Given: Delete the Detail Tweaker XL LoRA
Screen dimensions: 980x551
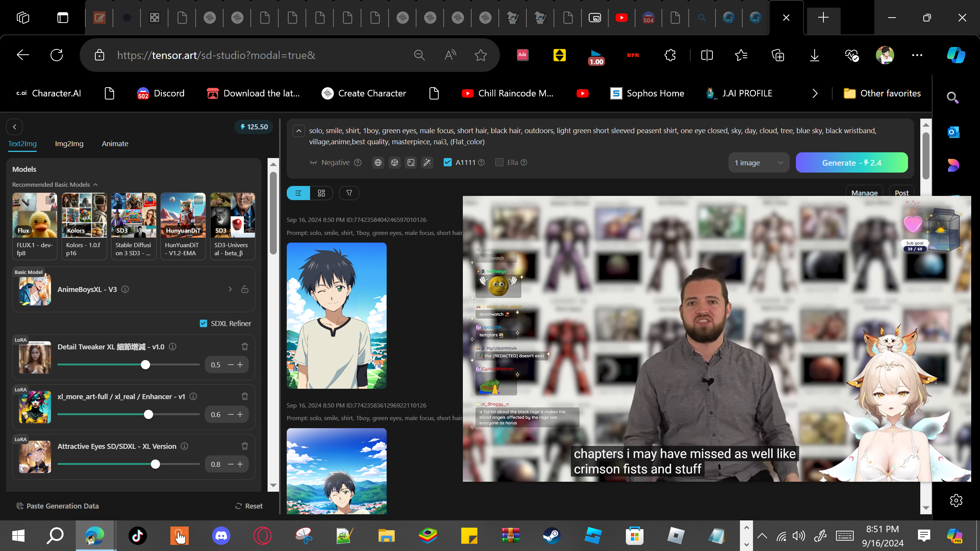Looking at the screenshot, I should pos(245,347).
